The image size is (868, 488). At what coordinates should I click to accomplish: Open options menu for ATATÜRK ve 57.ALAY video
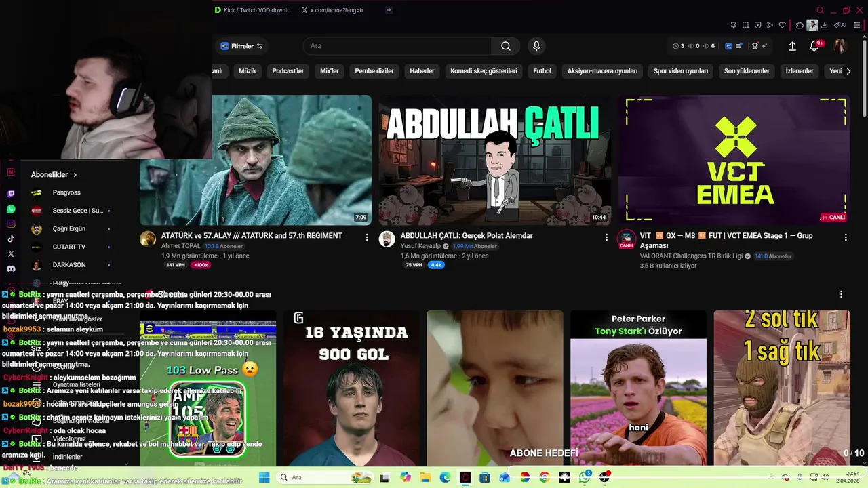tap(367, 237)
